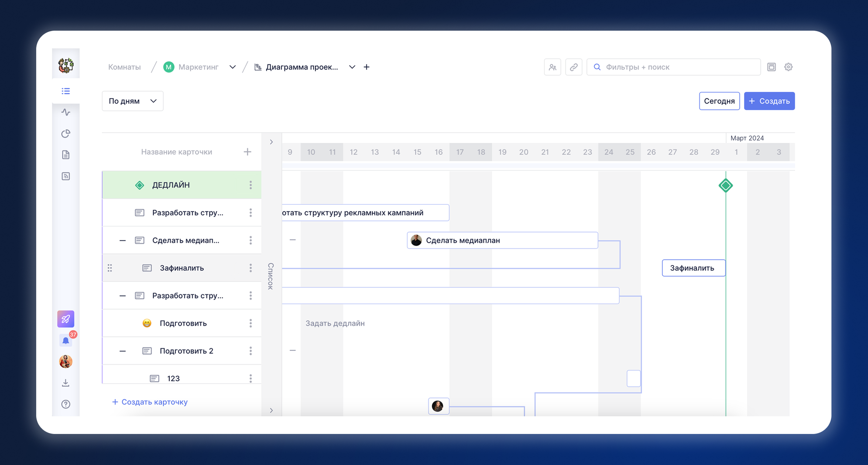Open the feed icon in sidebar

point(66,176)
